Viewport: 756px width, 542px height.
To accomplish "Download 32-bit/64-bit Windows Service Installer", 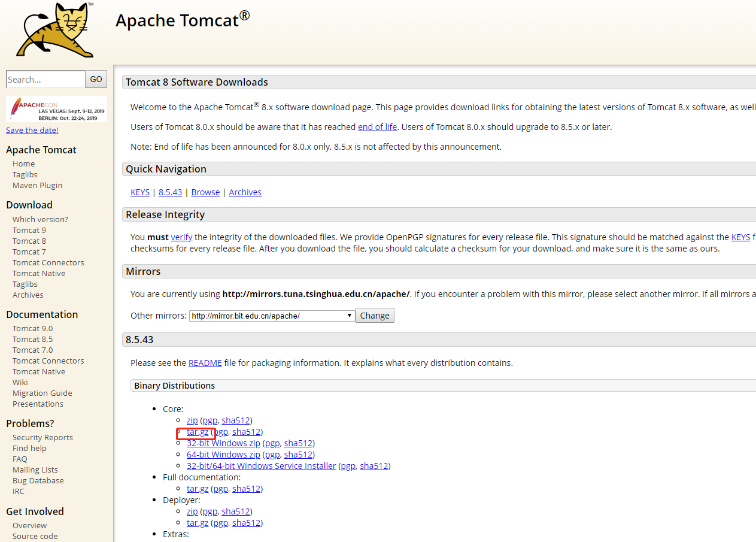I will (x=261, y=466).
